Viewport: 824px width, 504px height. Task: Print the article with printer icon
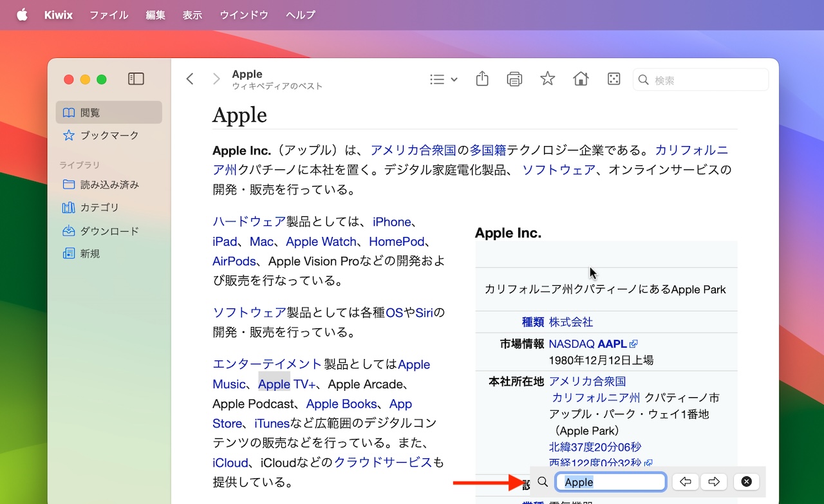click(514, 79)
